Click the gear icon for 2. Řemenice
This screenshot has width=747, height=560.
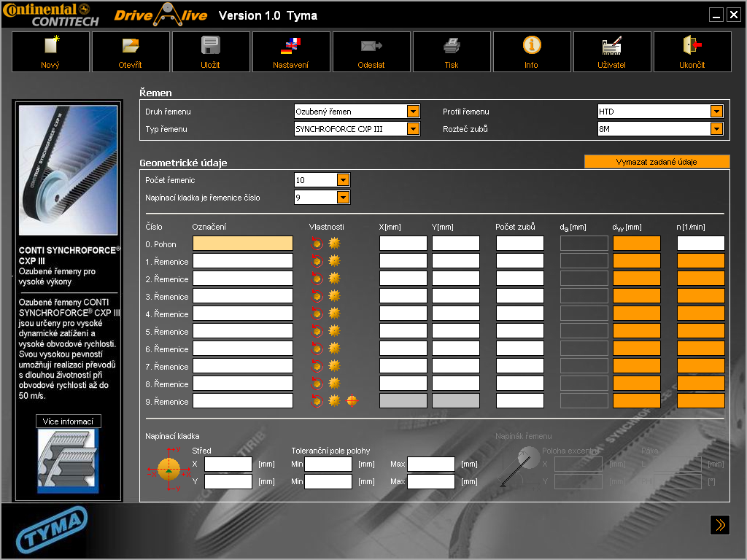point(334,278)
